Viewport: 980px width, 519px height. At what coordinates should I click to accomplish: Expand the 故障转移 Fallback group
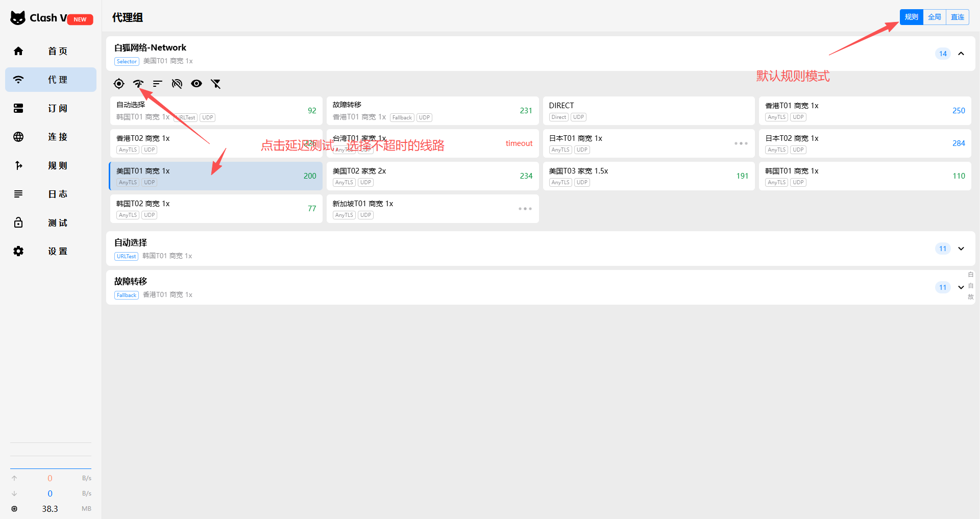[x=961, y=287]
